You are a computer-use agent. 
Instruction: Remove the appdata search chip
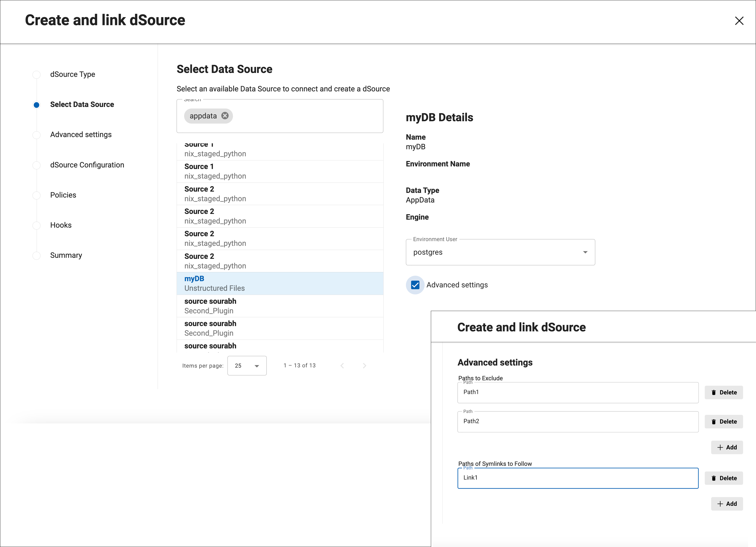coord(225,116)
